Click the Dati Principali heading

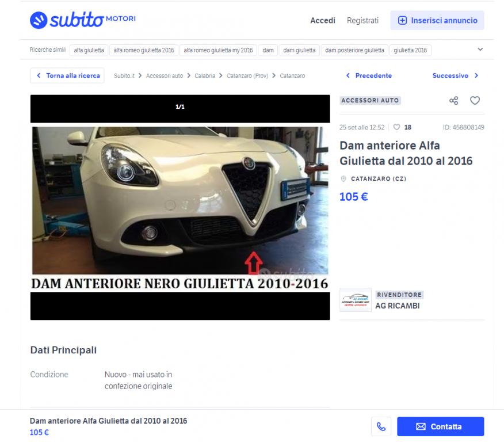point(63,350)
